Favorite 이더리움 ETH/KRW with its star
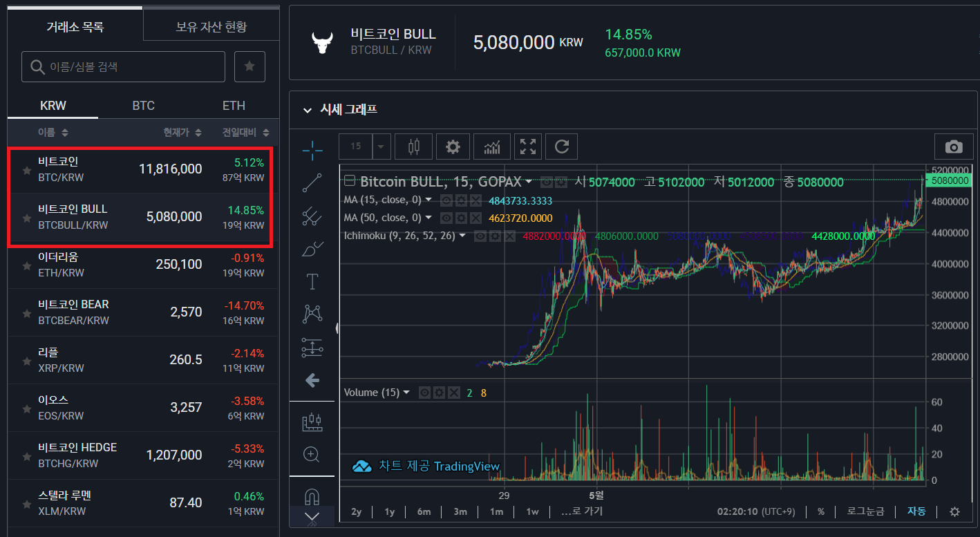Viewport: 980px width, 537px height. point(27,265)
